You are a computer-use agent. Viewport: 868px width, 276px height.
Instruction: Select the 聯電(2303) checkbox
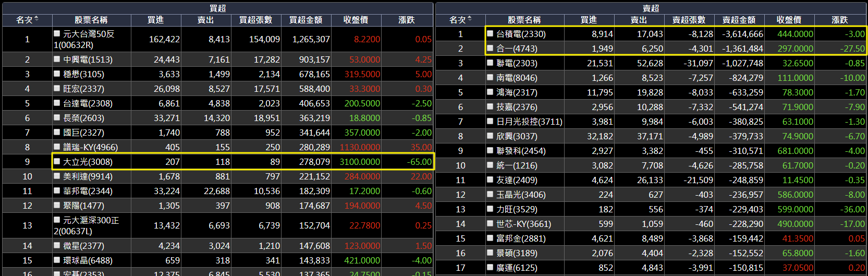490,63
